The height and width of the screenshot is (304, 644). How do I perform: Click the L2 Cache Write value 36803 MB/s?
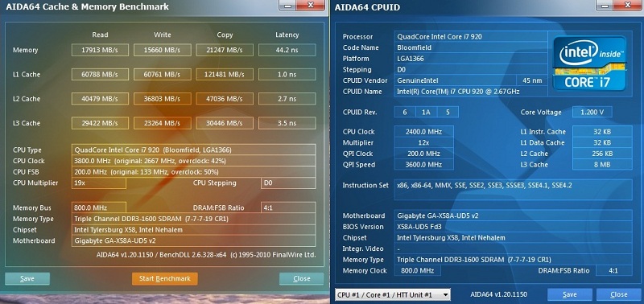[x=163, y=98]
